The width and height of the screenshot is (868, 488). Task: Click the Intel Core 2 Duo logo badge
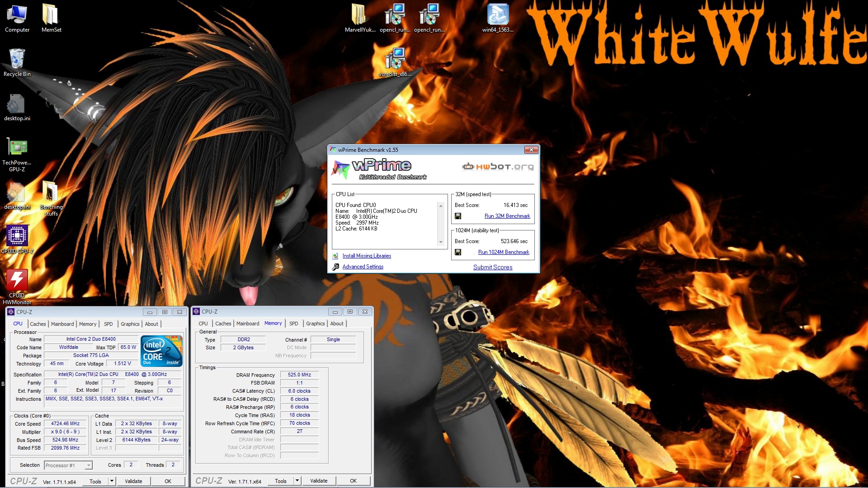tap(161, 351)
